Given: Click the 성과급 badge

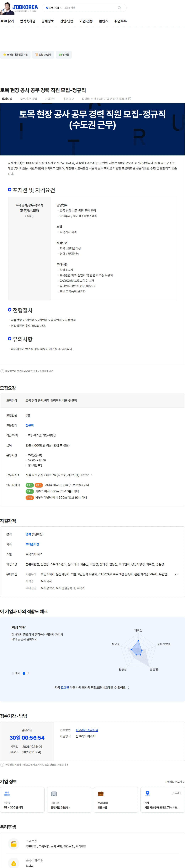Looking at the screenshot, I should pyautogui.click(x=64, y=55).
